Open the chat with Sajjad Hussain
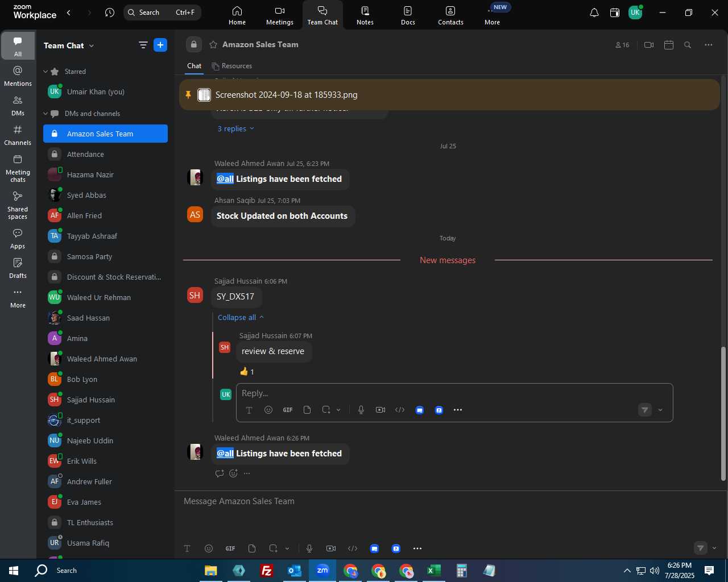Viewport: 728px width, 582px height. (x=105, y=400)
